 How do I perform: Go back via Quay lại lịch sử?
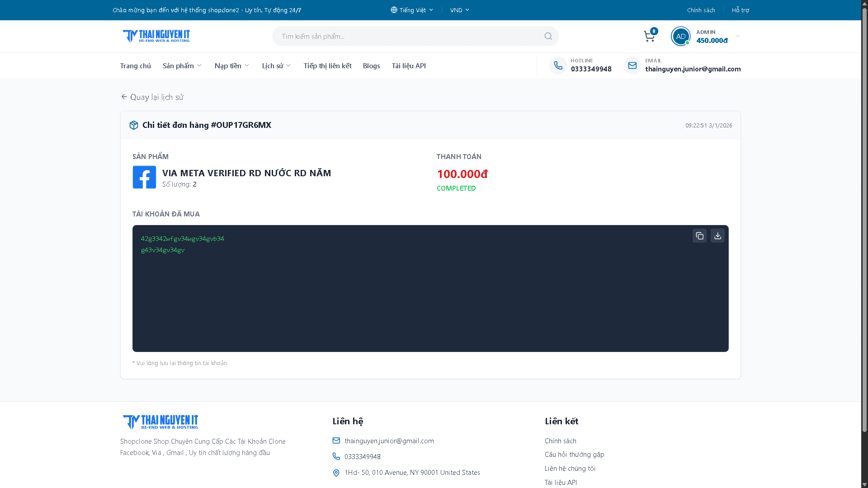(152, 97)
